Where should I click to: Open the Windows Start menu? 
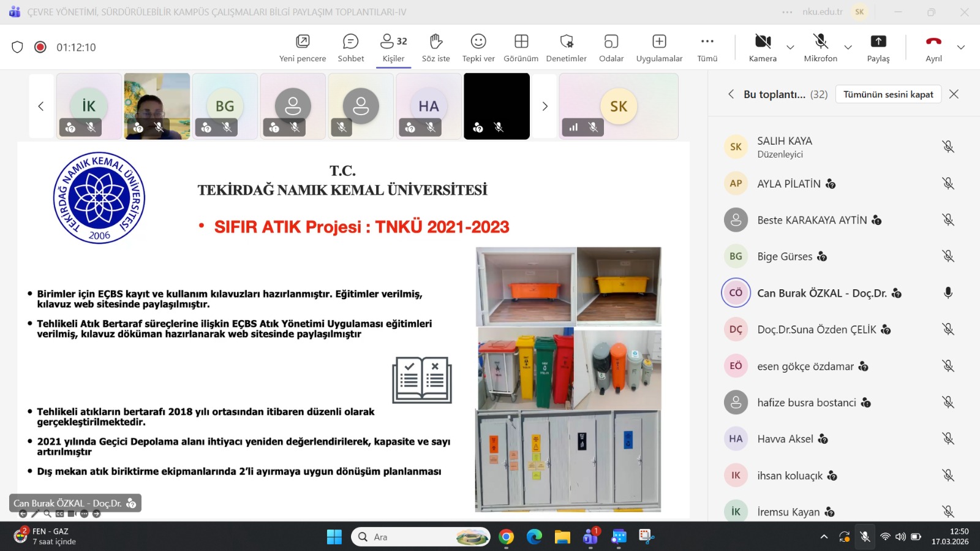click(x=334, y=537)
